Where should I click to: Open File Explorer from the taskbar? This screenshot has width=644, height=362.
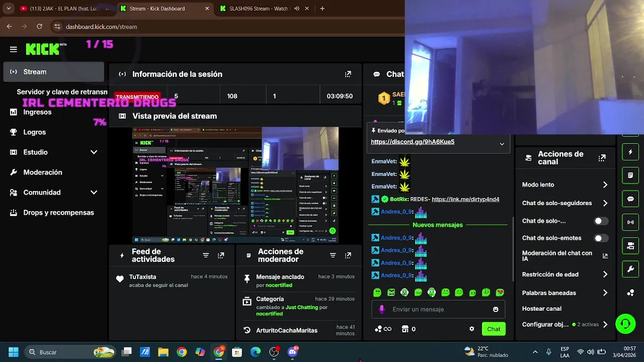[x=163, y=352]
